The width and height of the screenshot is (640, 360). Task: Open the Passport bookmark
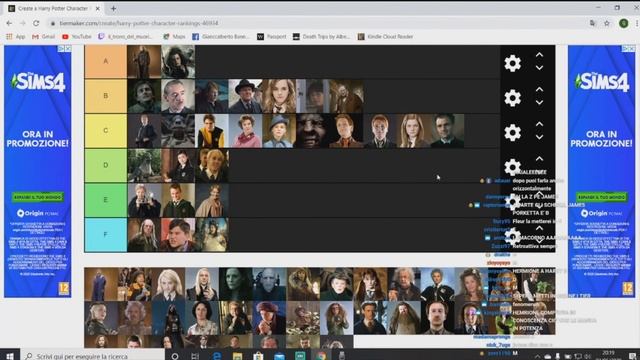271,37
